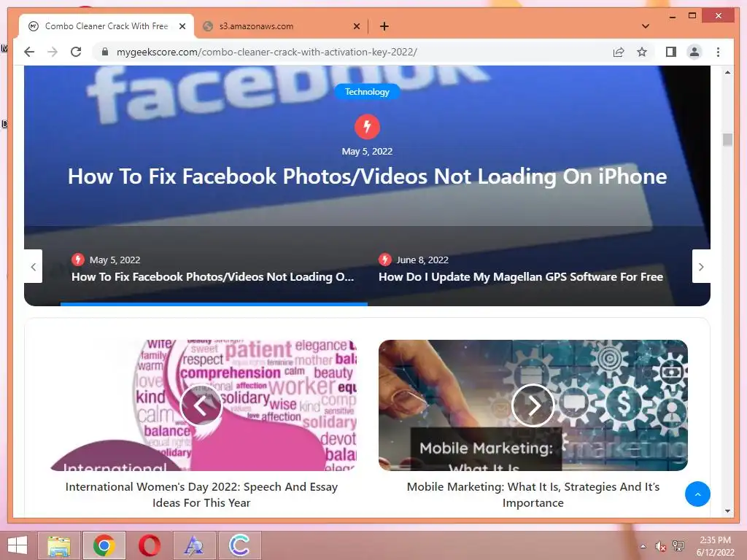Click the hero date May 5, 2022
Screen dimensions: 747x560
pyautogui.click(x=367, y=152)
